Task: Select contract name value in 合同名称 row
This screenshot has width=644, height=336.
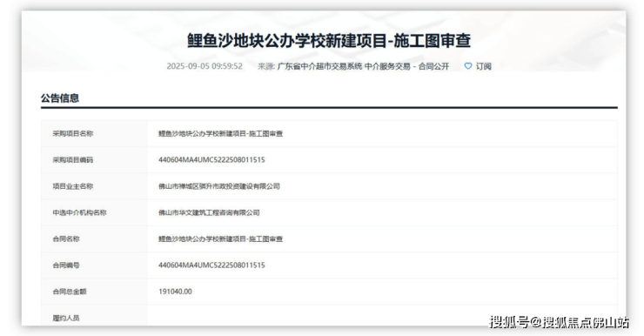Action: [220, 239]
